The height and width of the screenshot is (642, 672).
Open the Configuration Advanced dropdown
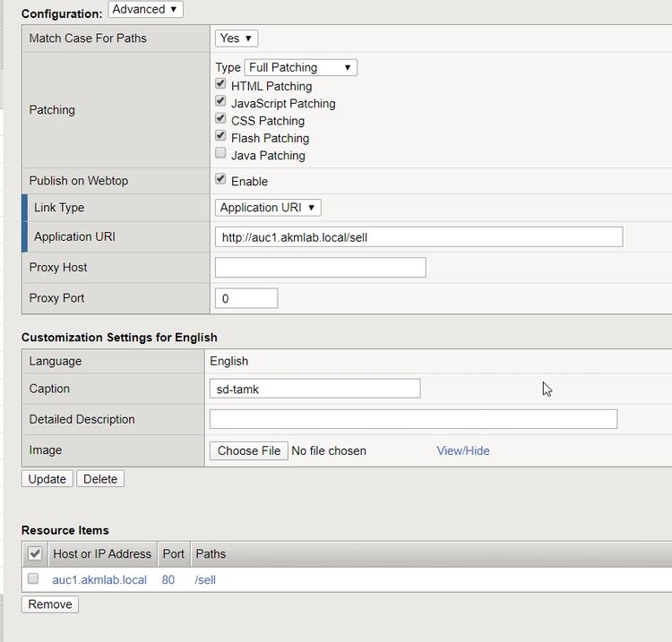point(145,10)
